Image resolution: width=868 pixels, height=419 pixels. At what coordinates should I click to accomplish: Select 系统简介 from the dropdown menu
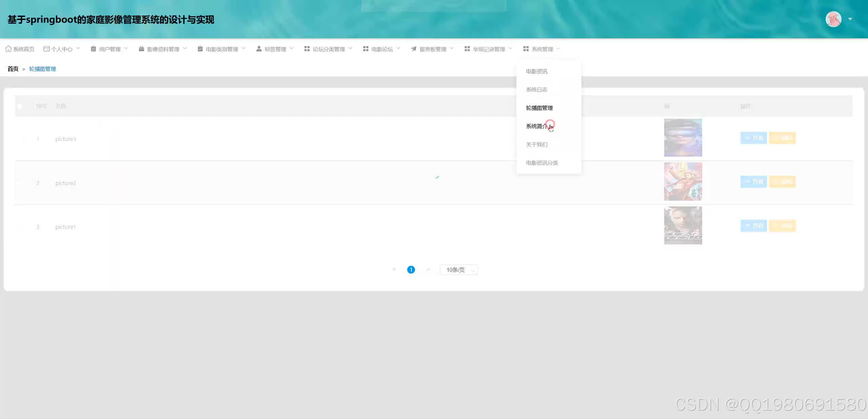tap(536, 126)
